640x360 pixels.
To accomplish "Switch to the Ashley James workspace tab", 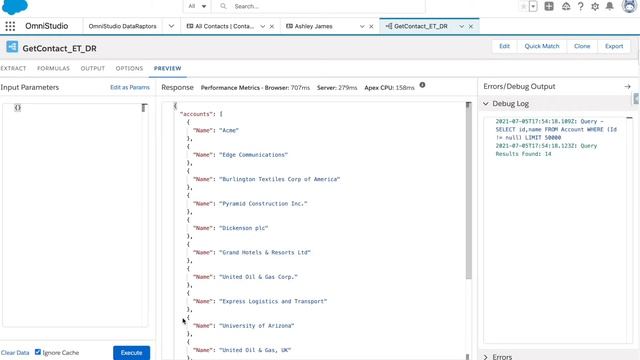I will (313, 26).
